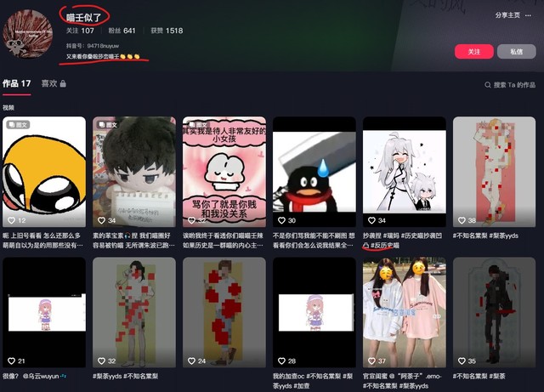Click the heart icon showing 35 likes
Image resolution: width=544 pixels, height=392 pixels.
point(462,361)
